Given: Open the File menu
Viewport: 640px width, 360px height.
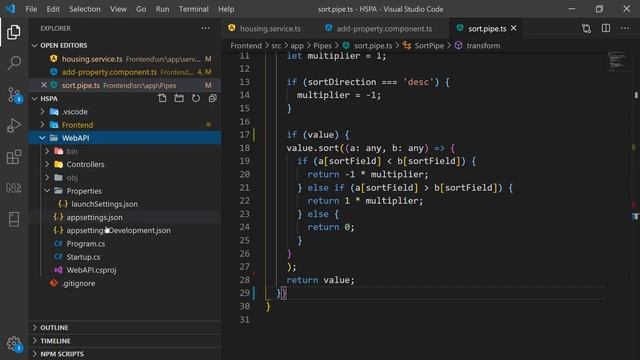Looking at the screenshot, I should pyautogui.click(x=31, y=9).
